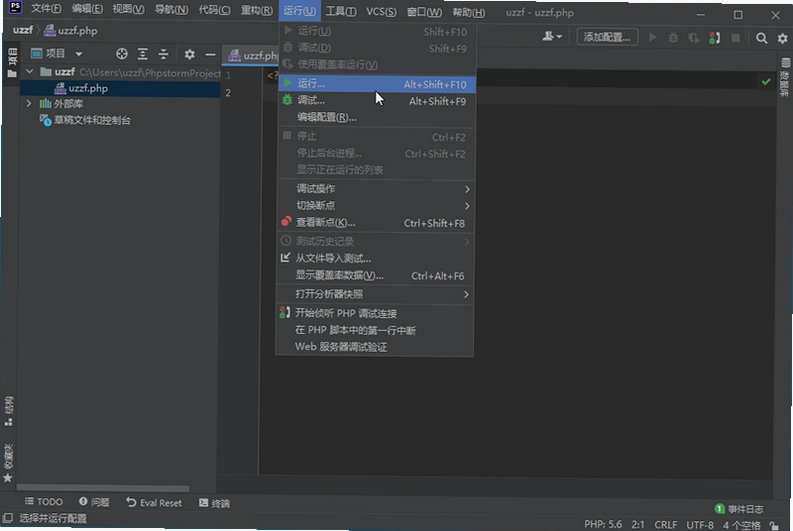Expand the 打开分析器快照 submenu

click(x=375, y=294)
